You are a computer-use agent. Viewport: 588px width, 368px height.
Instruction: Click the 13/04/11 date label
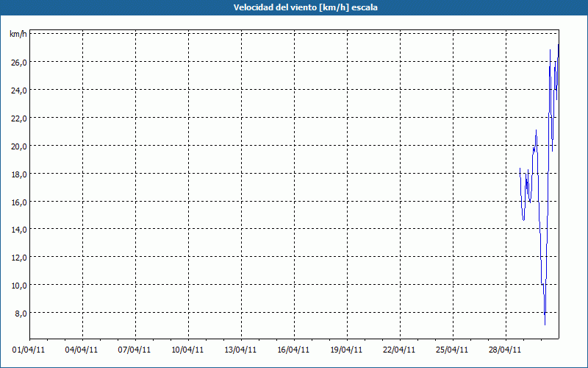(x=240, y=350)
